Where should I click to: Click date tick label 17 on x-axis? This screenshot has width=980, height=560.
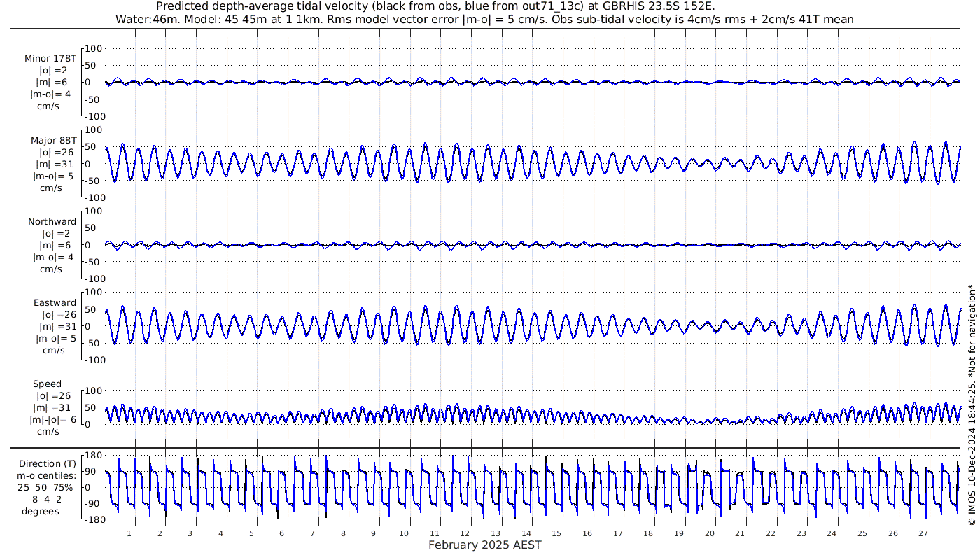[x=618, y=533]
